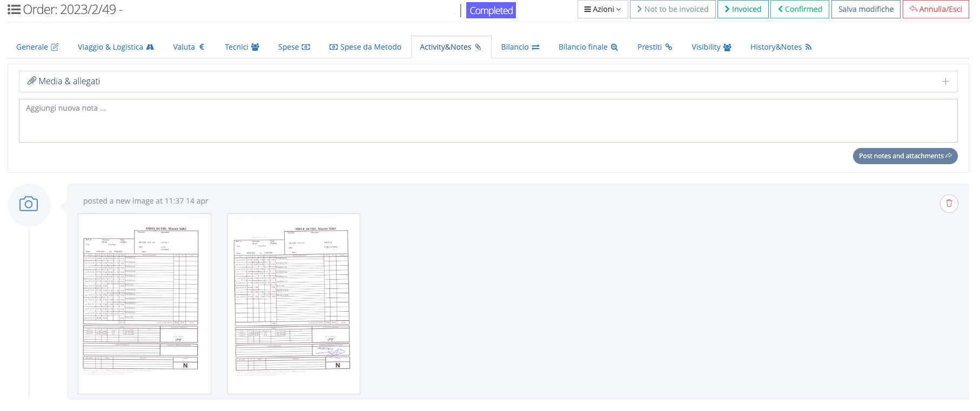This screenshot has width=980, height=411.
Task: Go to the Tecnici tab
Action: tap(241, 47)
